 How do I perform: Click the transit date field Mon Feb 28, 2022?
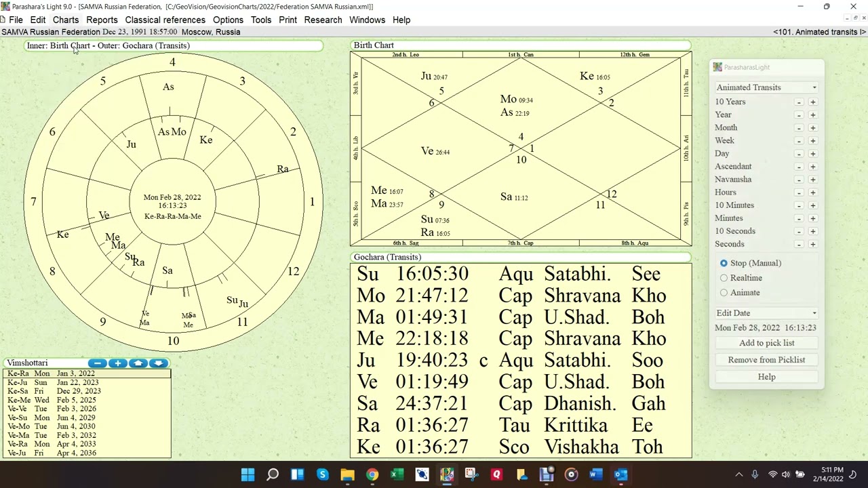[765, 327]
